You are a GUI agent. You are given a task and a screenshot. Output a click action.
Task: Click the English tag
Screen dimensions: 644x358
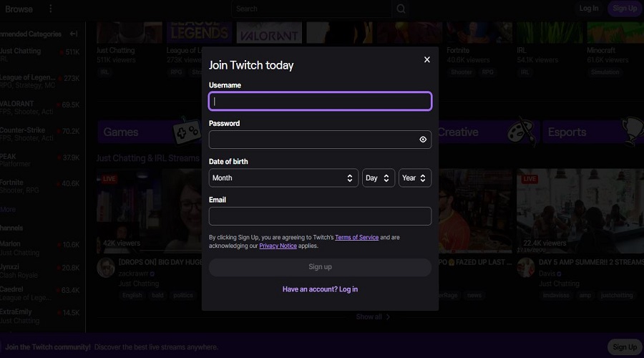pos(132,295)
